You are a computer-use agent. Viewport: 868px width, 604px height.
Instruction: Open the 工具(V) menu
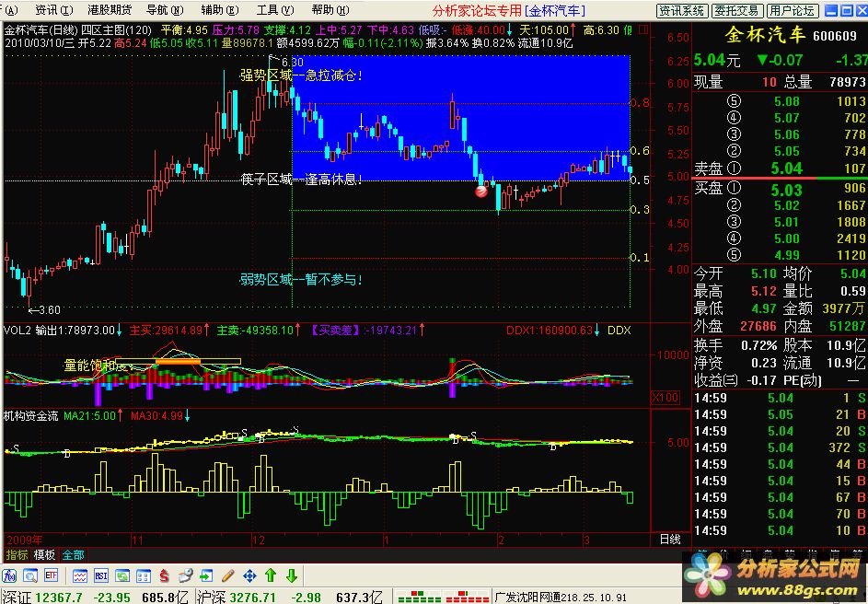click(x=275, y=10)
